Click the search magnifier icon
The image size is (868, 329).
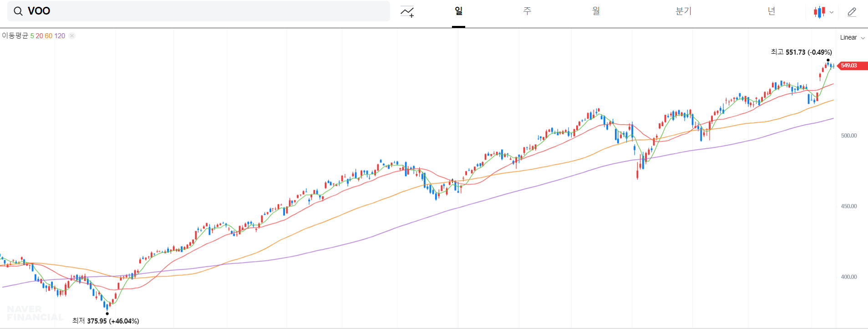18,11
